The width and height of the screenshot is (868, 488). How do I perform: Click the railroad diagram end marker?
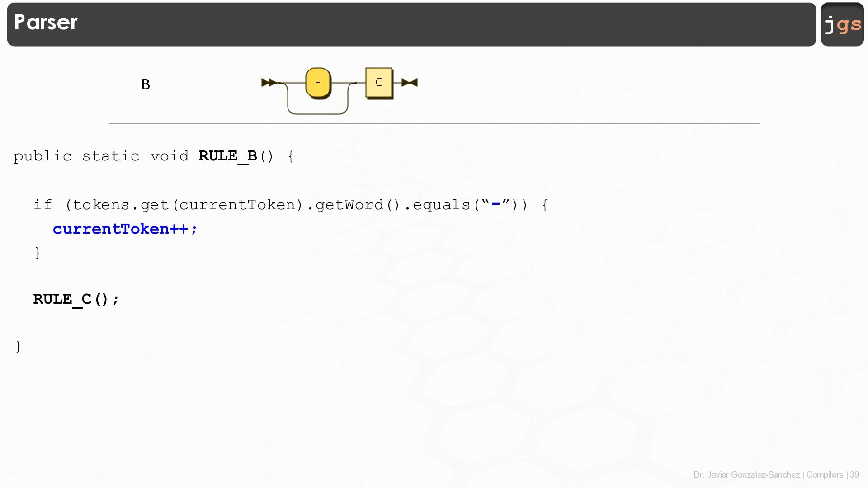tap(410, 83)
